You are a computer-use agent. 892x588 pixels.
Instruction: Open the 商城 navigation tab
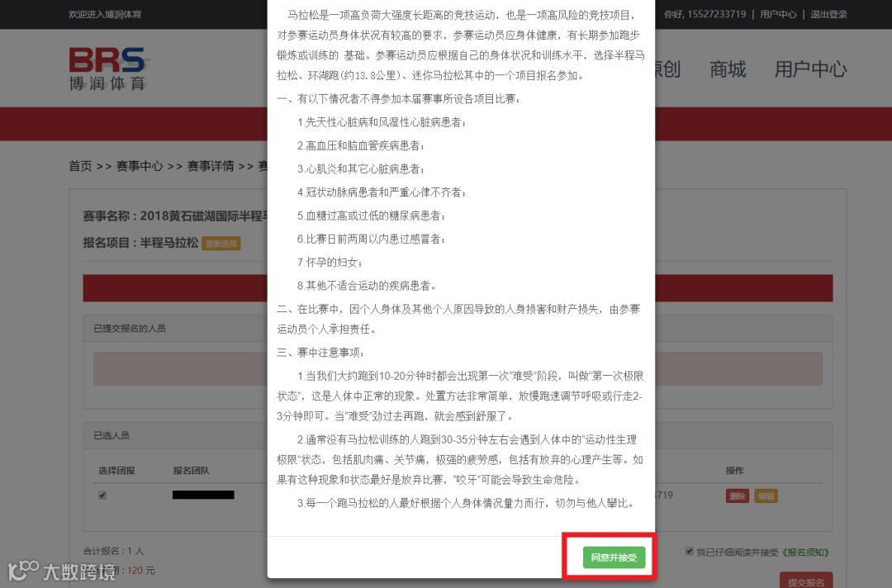tap(728, 69)
